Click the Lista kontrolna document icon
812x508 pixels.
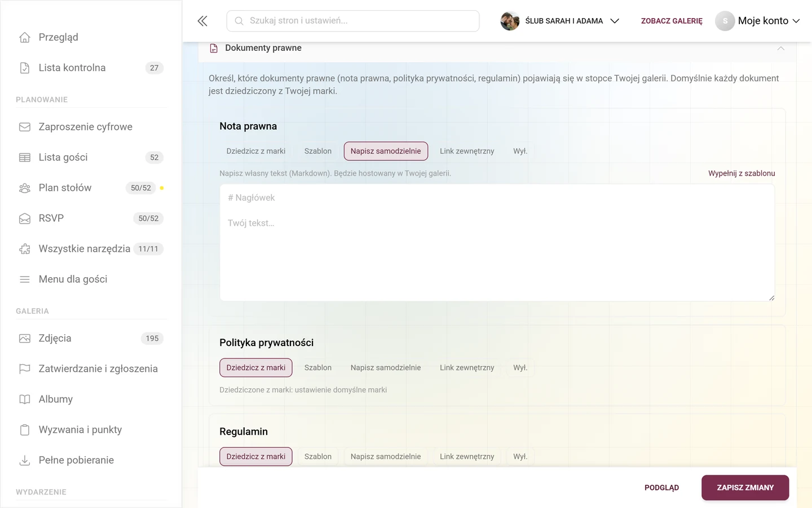25,68
